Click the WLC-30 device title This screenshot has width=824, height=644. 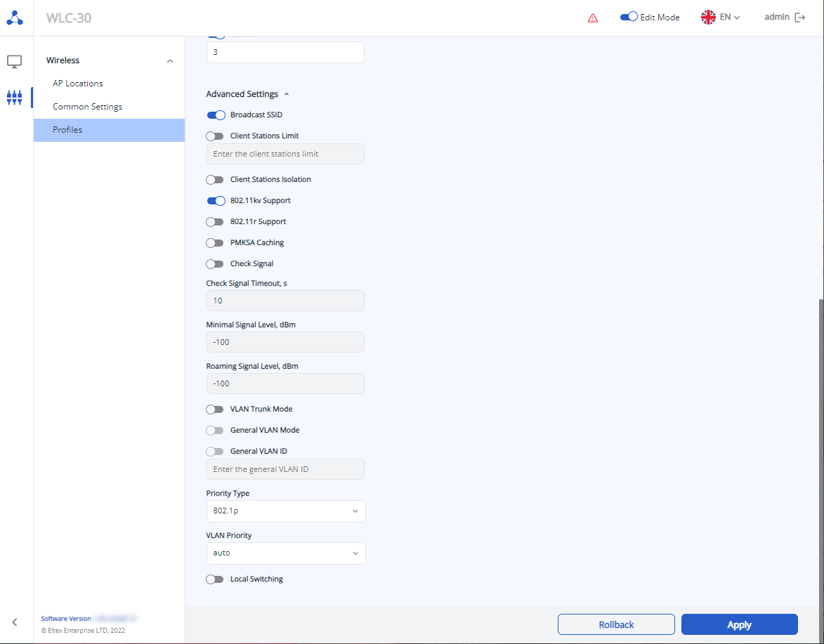point(69,18)
